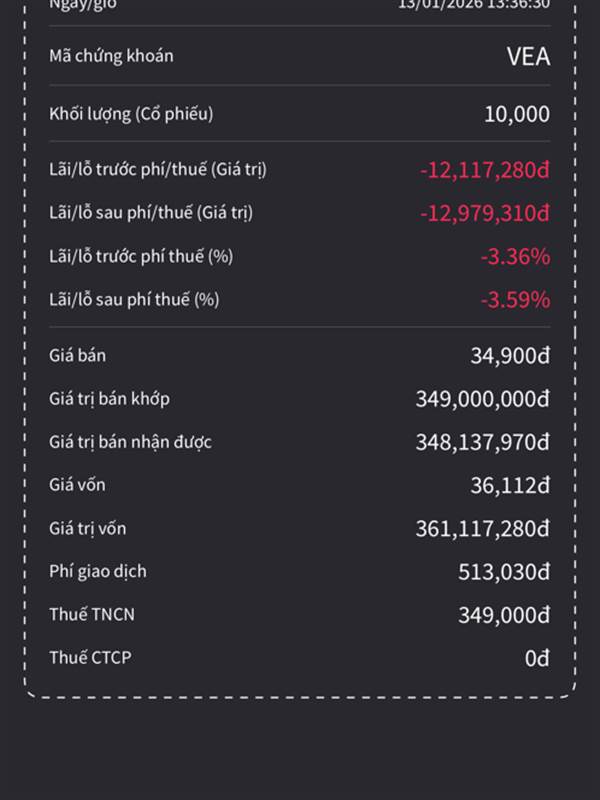600x800 pixels.
Task: Tap the -12,117,280đ pre-fee loss amount
Action: [484, 170]
